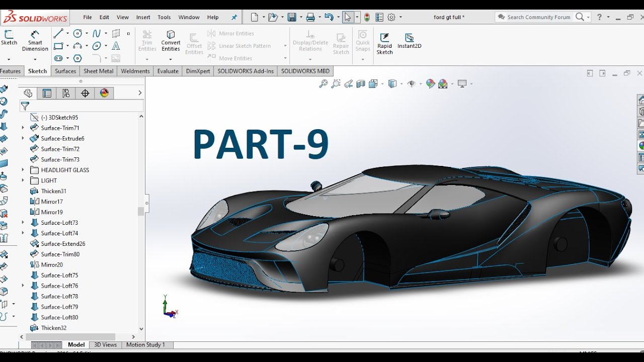This screenshot has width=644, height=362.
Task: Expand the Surface-Extrude6 feature
Action: [23, 138]
